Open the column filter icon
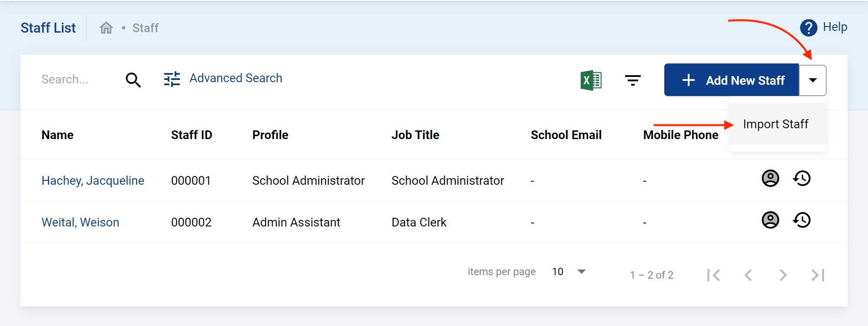This screenshot has height=326, width=868. tap(632, 80)
